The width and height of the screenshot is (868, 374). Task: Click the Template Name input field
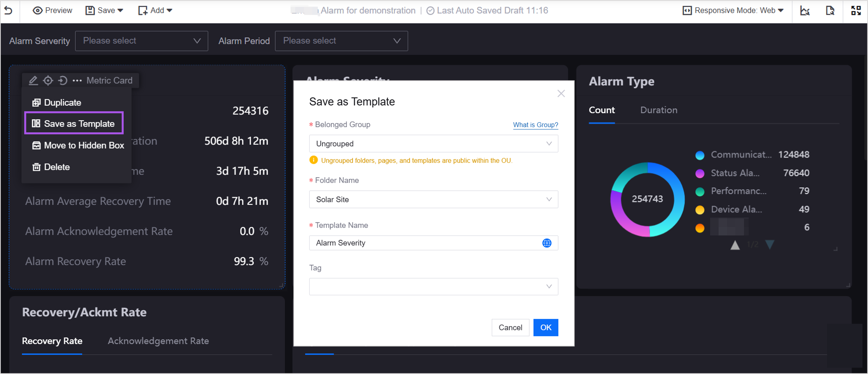coord(434,243)
